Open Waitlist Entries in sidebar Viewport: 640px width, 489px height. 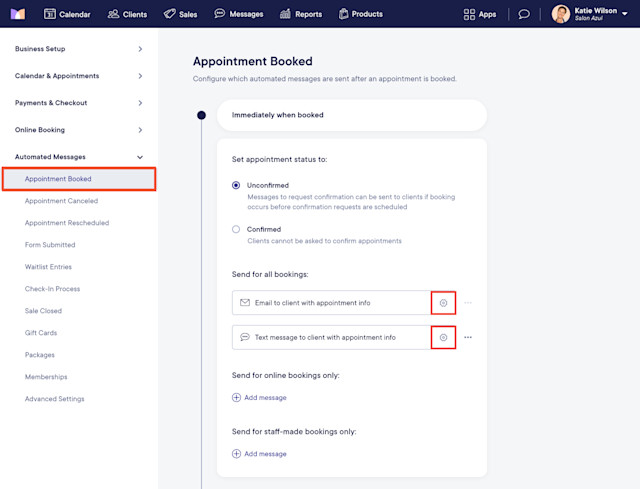[x=48, y=267]
